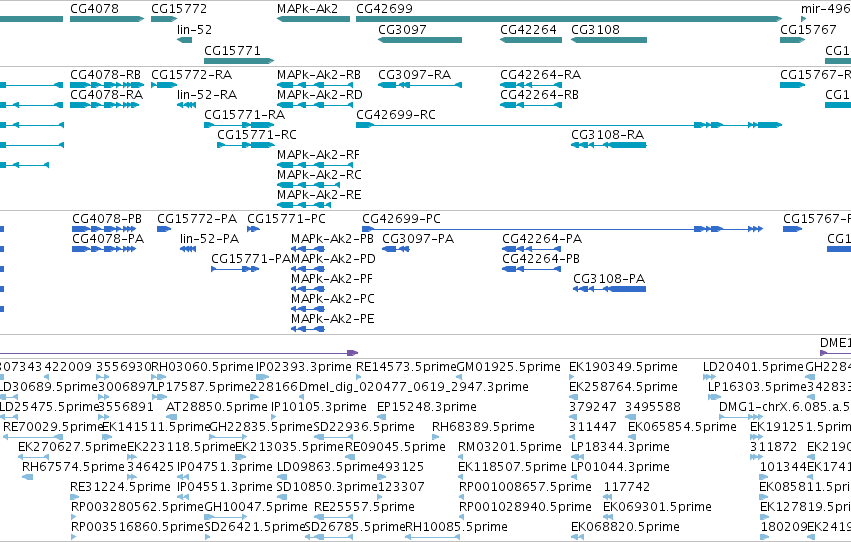Click transcript CG15772-RA
The image size is (851, 542).
[191, 75]
